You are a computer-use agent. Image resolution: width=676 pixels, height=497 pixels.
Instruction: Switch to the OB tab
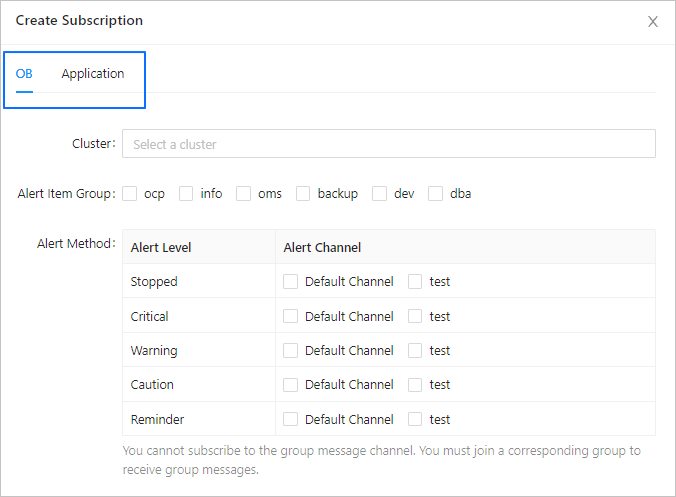24,74
